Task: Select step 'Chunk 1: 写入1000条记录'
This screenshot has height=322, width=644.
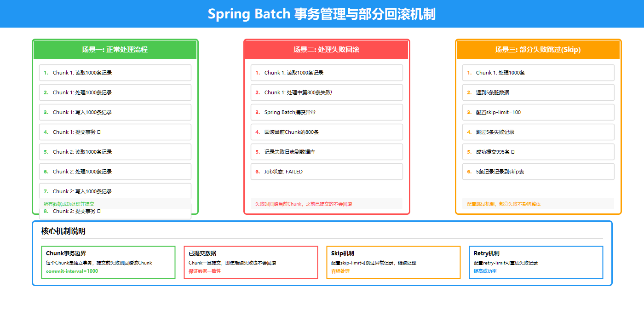Action: 115,112
